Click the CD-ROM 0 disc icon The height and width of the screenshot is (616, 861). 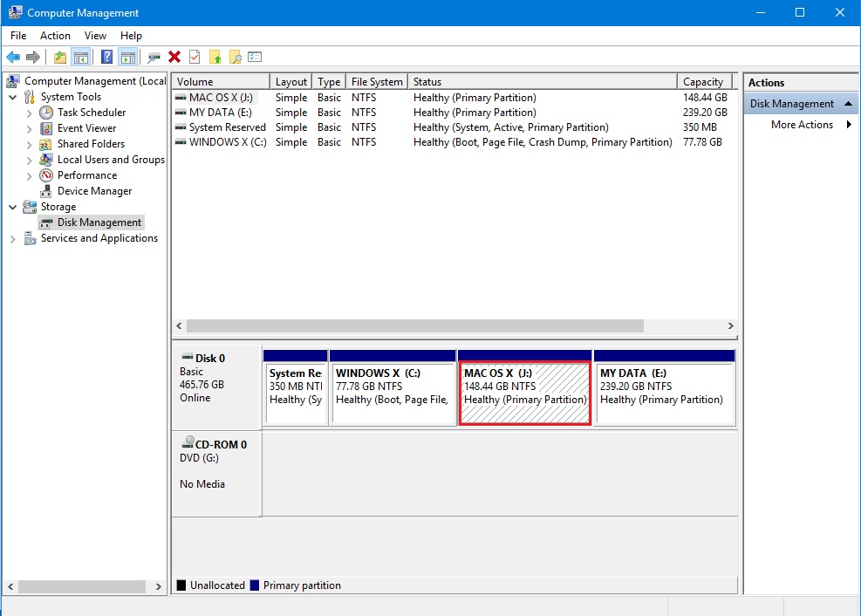(188, 443)
